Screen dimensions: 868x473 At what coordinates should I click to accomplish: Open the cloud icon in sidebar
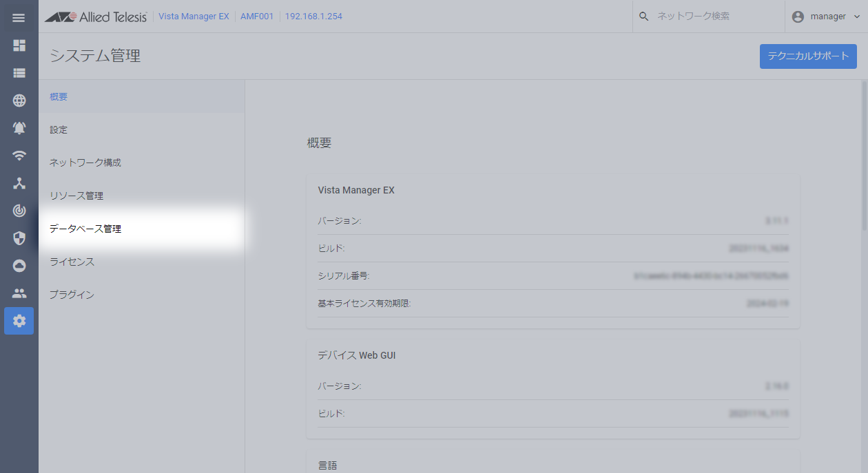(x=19, y=266)
